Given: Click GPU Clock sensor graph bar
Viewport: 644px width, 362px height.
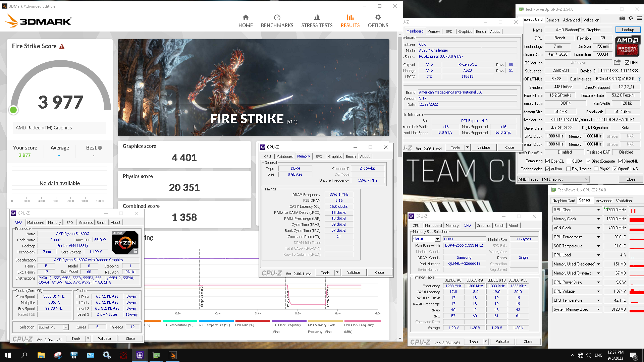Looking at the screenshot, I should click(x=637, y=210).
